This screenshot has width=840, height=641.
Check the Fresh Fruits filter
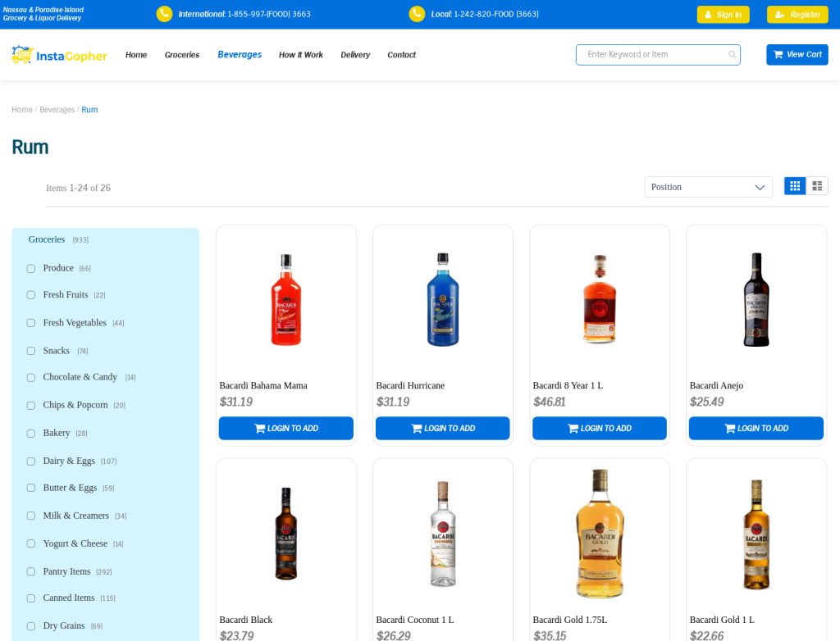tap(31, 295)
